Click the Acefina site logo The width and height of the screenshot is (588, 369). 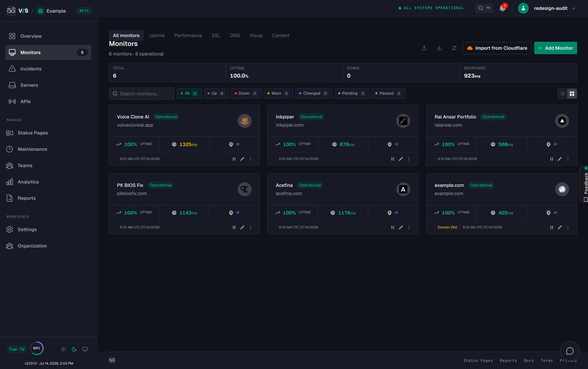(403, 189)
